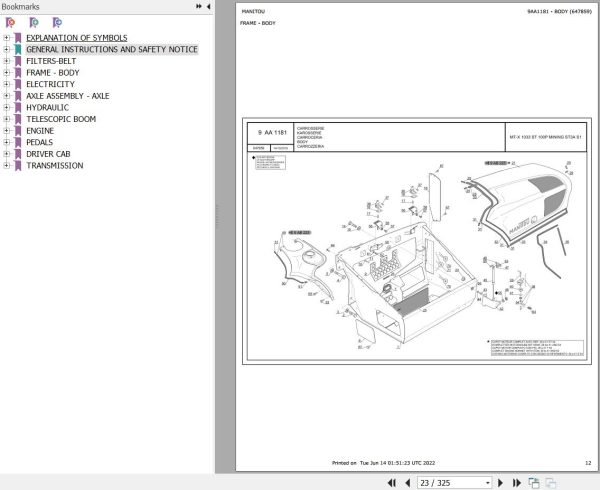The height and width of the screenshot is (490, 600).
Task: Click the FRAME - BODY page heading
Action: [258, 23]
